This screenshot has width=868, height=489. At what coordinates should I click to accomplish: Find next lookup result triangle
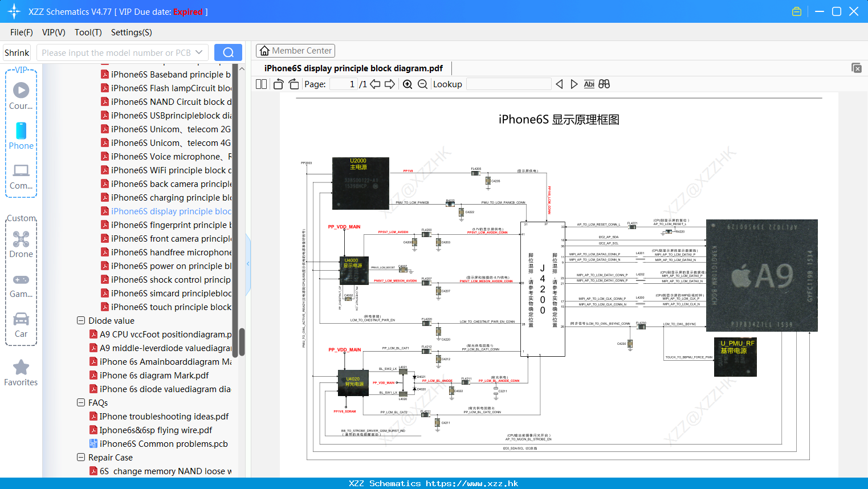(x=574, y=84)
